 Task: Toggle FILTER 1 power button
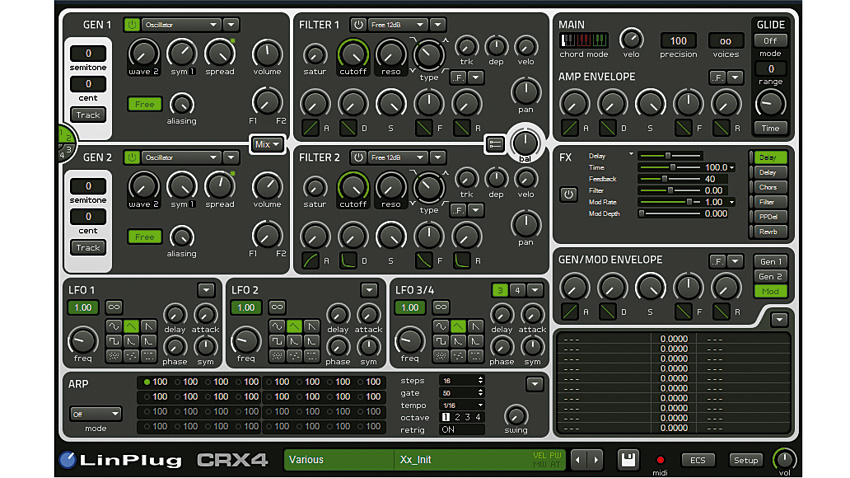[x=358, y=24]
